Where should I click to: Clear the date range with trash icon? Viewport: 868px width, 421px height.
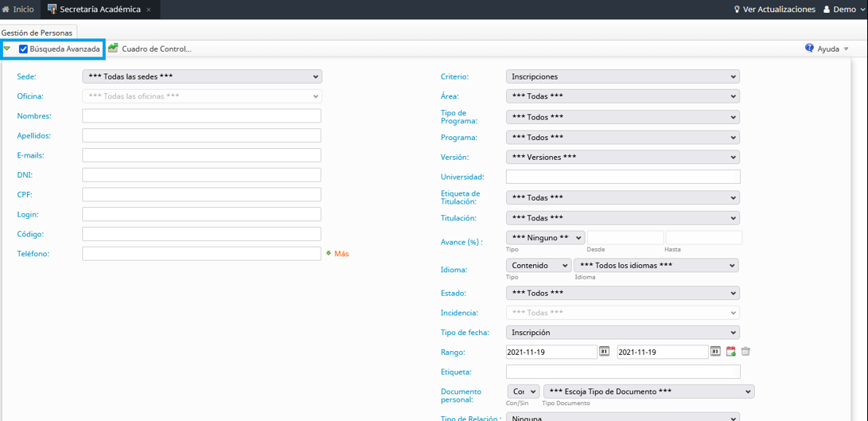745,352
